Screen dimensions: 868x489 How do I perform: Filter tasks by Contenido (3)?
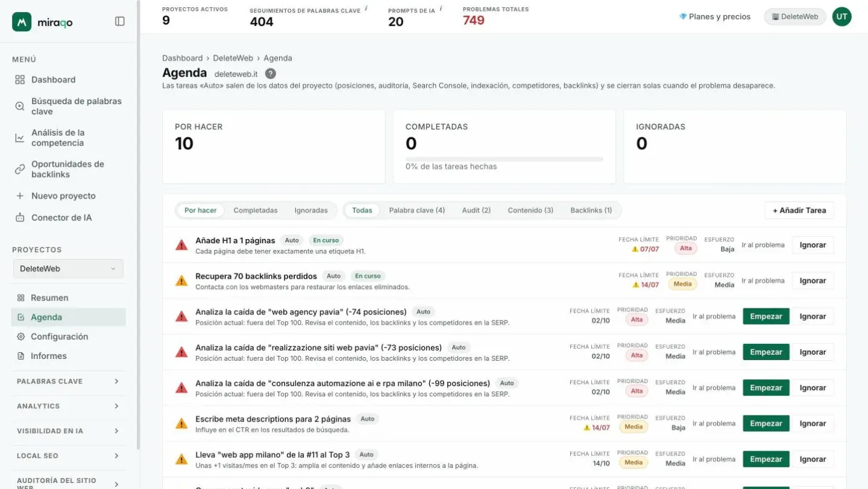coord(530,210)
